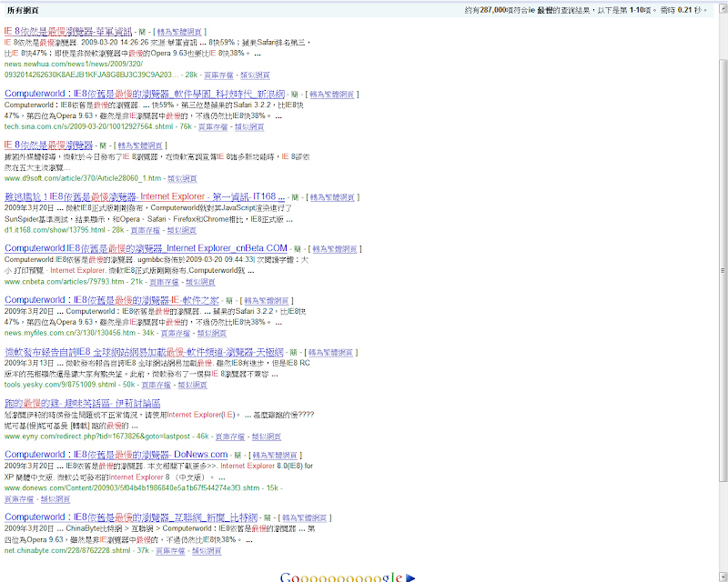
Task: Click the 所有網頁 heading in the top bar
Action: tap(23, 10)
